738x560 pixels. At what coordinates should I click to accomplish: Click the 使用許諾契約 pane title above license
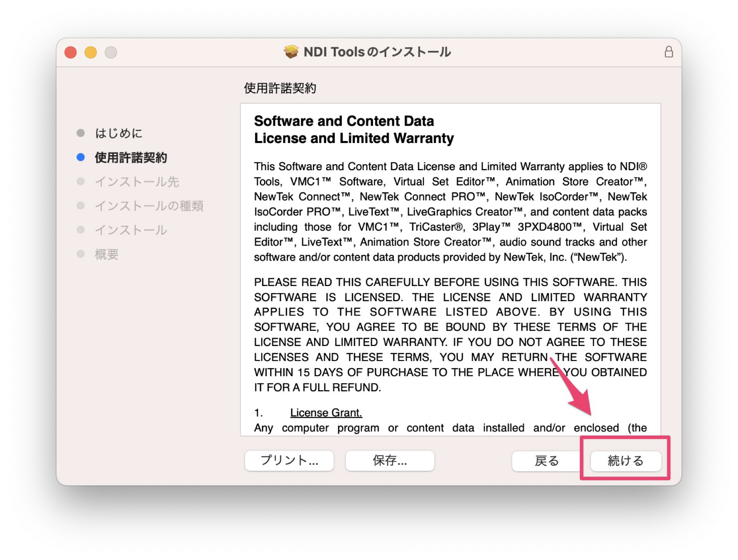click(280, 88)
